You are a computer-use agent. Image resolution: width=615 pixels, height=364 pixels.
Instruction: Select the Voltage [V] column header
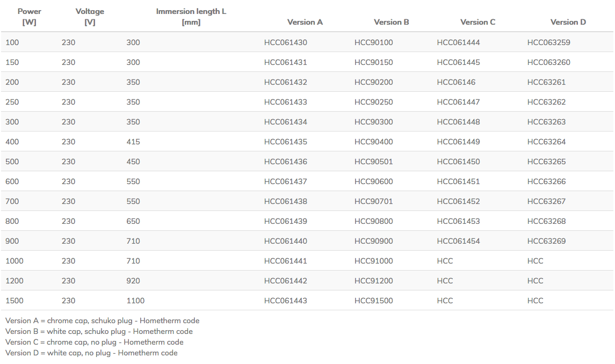click(90, 16)
